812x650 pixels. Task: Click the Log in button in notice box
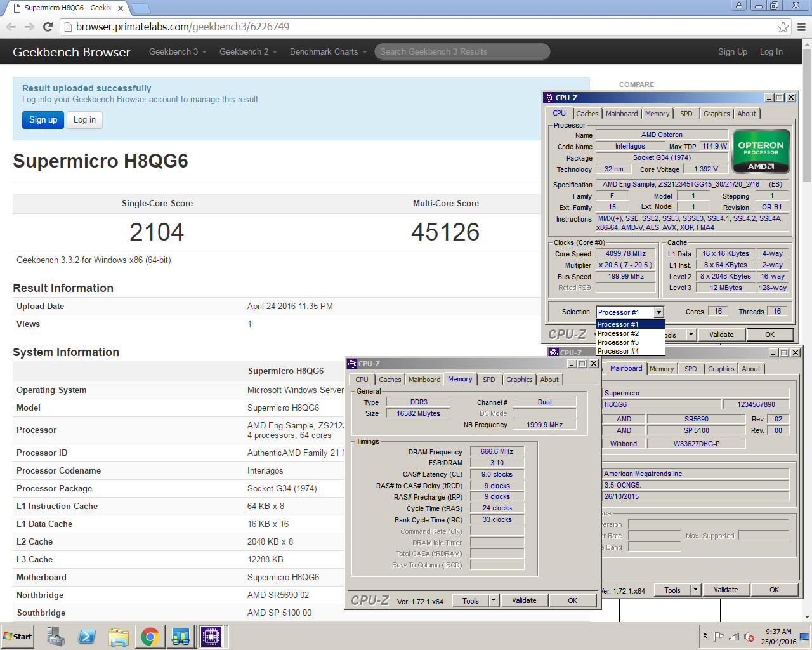pos(84,119)
